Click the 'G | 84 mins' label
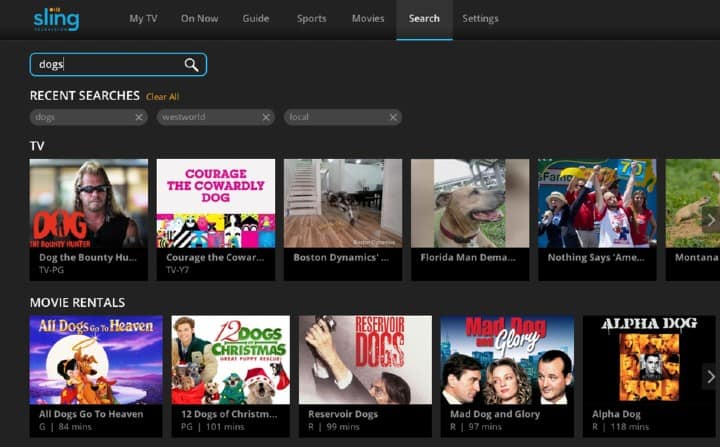The height and width of the screenshot is (447, 720). (65, 427)
